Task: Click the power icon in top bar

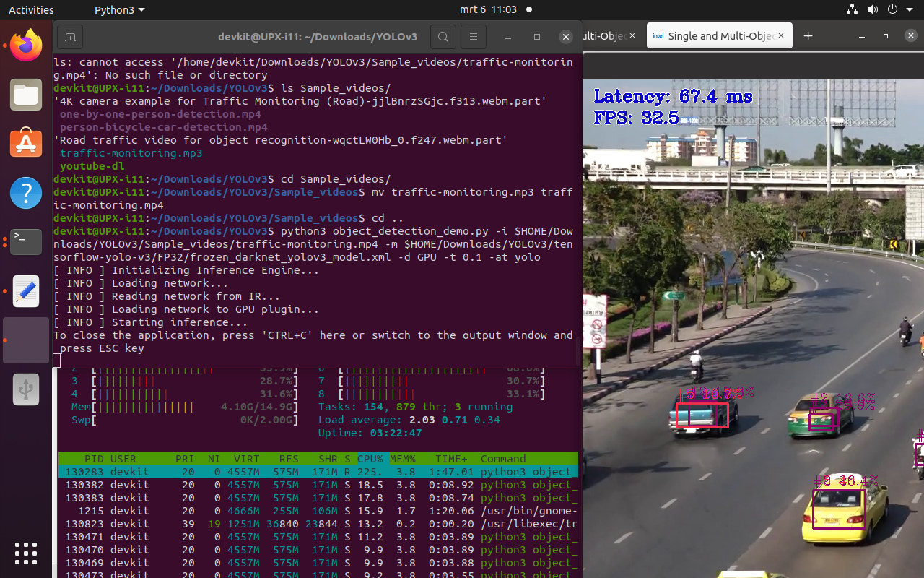Action: click(x=893, y=9)
